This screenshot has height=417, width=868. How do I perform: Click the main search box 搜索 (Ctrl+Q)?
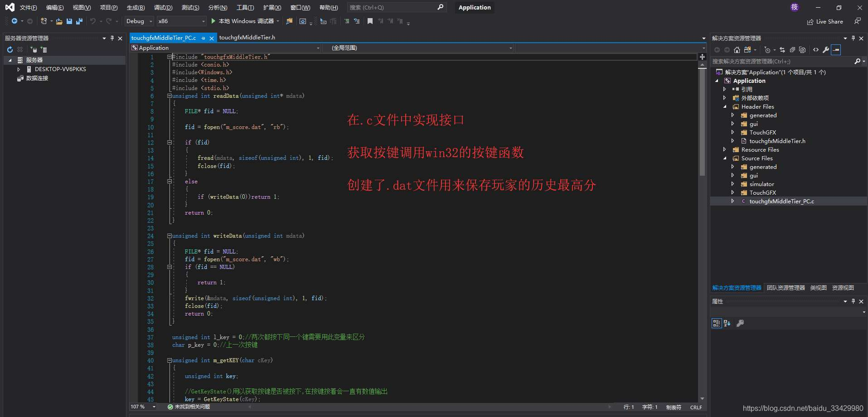click(396, 8)
